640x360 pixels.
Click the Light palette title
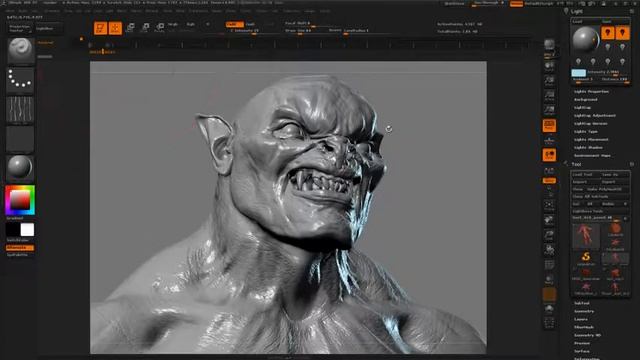577,11
